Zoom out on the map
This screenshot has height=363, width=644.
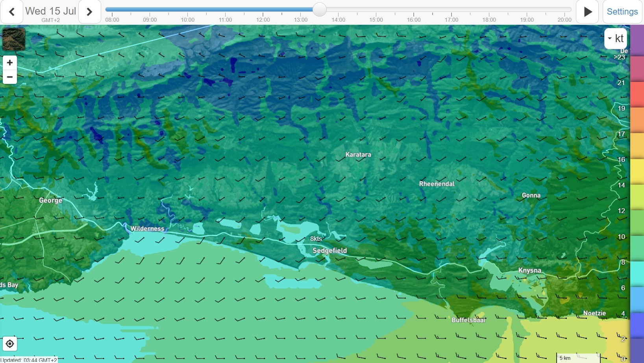(10, 77)
